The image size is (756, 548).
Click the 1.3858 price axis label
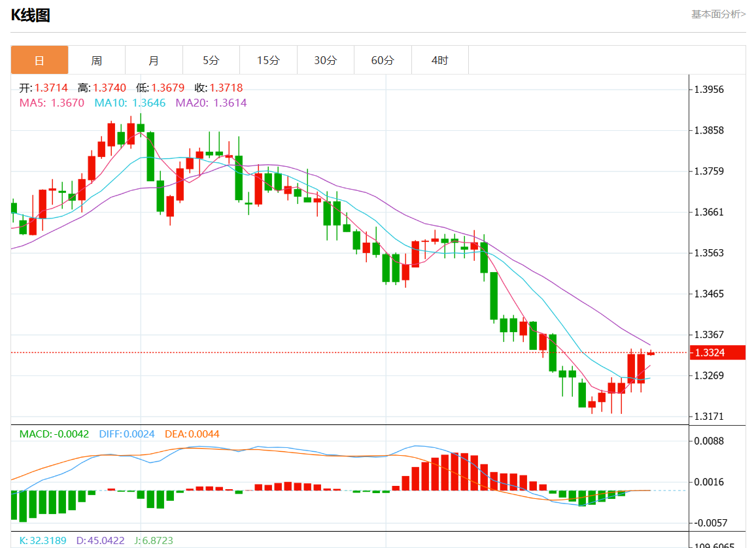point(709,131)
